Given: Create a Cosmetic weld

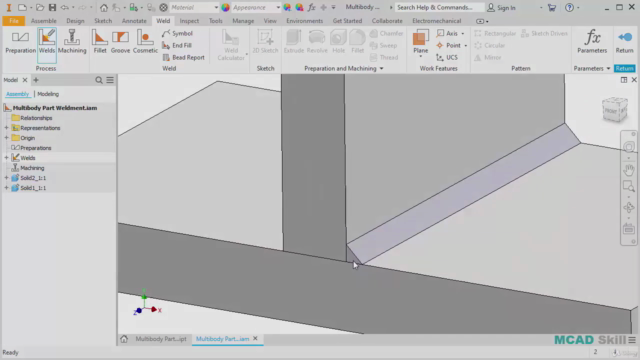Looking at the screenshot, I should tap(145, 42).
